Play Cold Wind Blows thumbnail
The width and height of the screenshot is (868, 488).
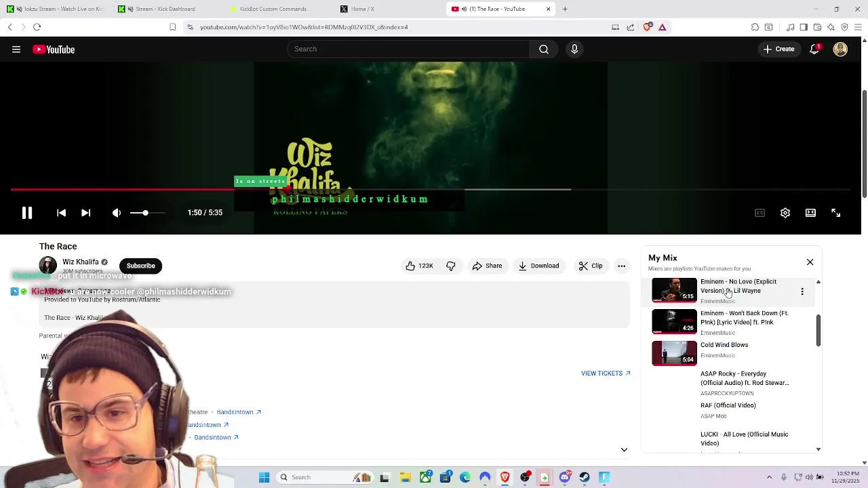coord(674,353)
